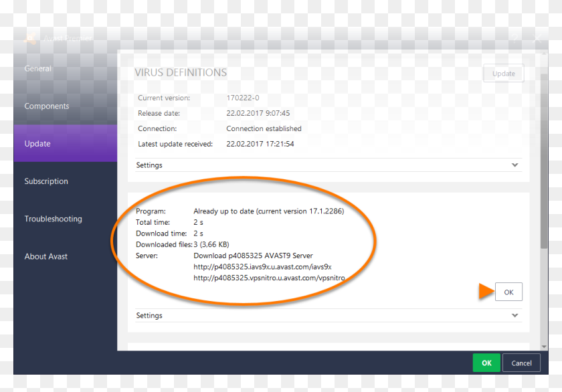Image resolution: width=562 pixels, height=392 pixels.
Task: Click the vpsnitro.u.avast.com server URL
Action: pos(269,278)
